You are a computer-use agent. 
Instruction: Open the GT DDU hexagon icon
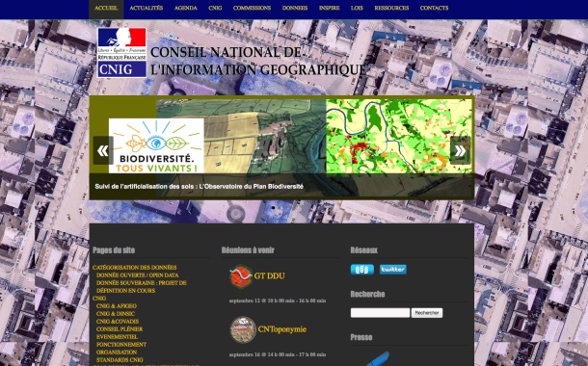[x=241, y=276]
